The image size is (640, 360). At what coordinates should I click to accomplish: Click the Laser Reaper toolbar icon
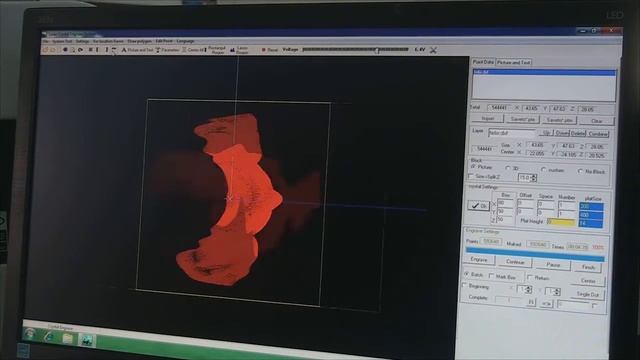coord(239,50)
